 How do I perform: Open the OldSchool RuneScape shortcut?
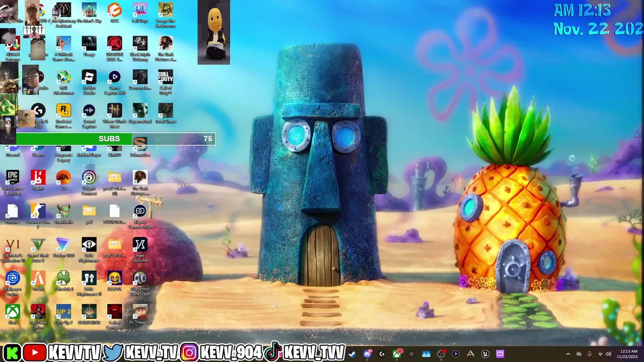coord(140,284)
